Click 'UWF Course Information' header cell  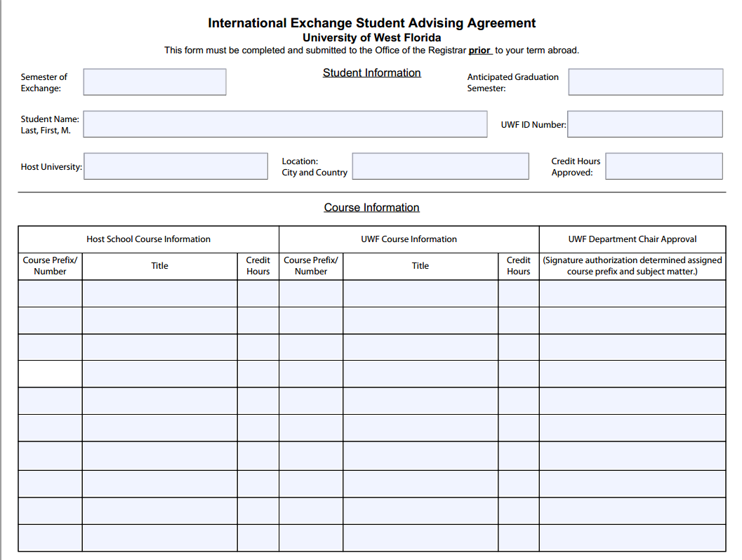409,239
